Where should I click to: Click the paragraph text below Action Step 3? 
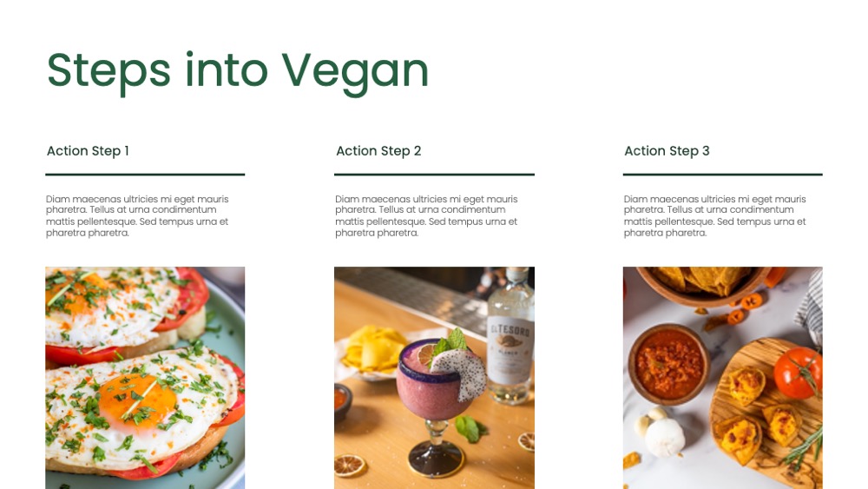click(714, 216)
